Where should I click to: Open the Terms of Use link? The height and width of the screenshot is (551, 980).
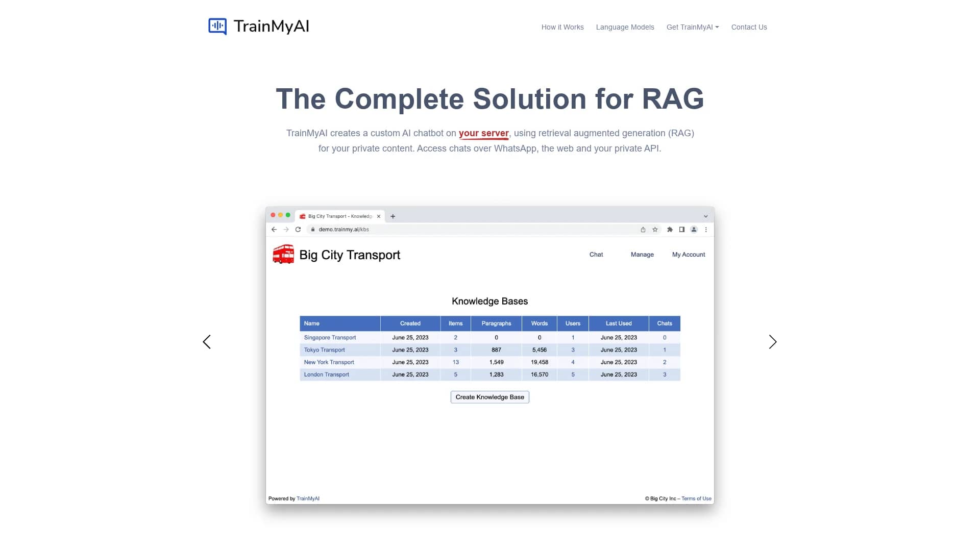696,498
